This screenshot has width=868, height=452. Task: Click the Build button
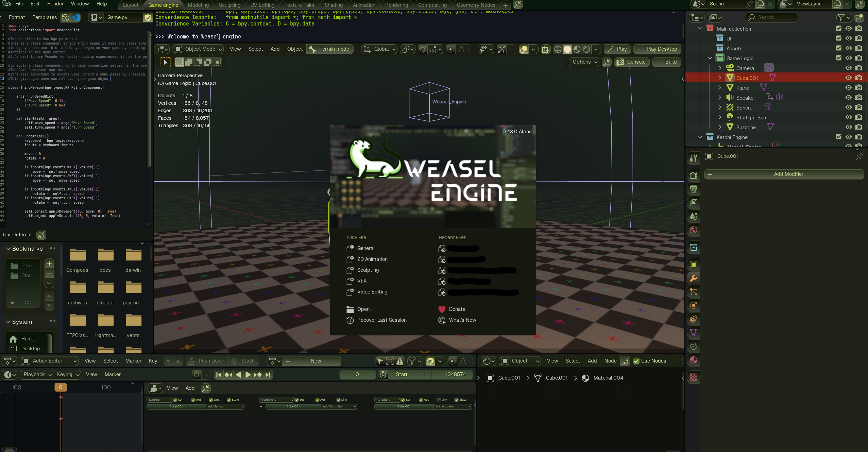[666, 62]
